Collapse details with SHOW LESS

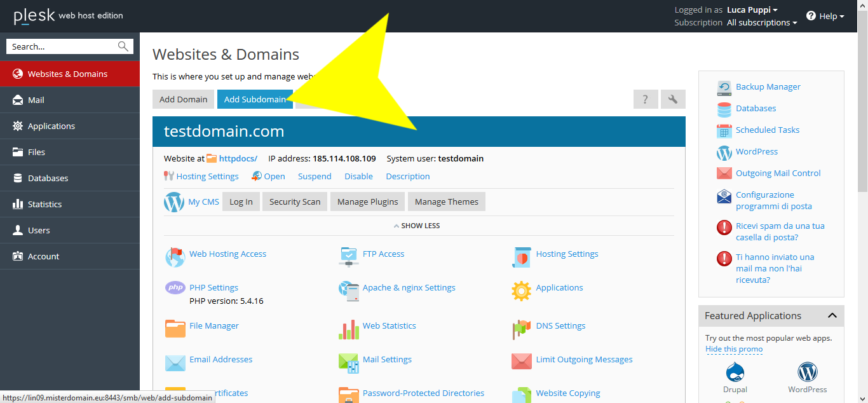tap(417, 225)
